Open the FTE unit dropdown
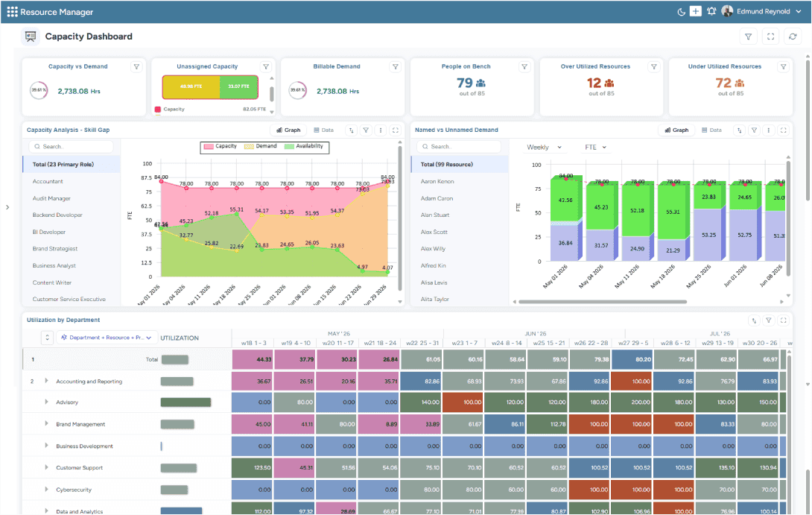This screenshot has width=812, height=515. (x=595, y=147)
